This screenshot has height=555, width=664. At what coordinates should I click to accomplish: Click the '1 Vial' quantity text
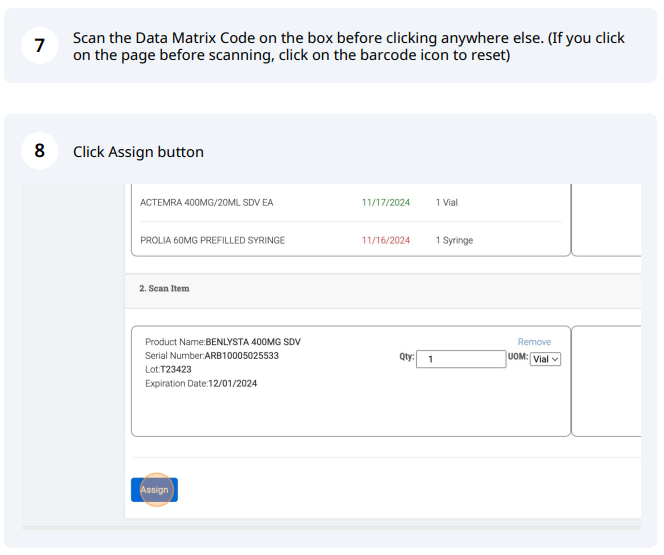coord(447,202)
